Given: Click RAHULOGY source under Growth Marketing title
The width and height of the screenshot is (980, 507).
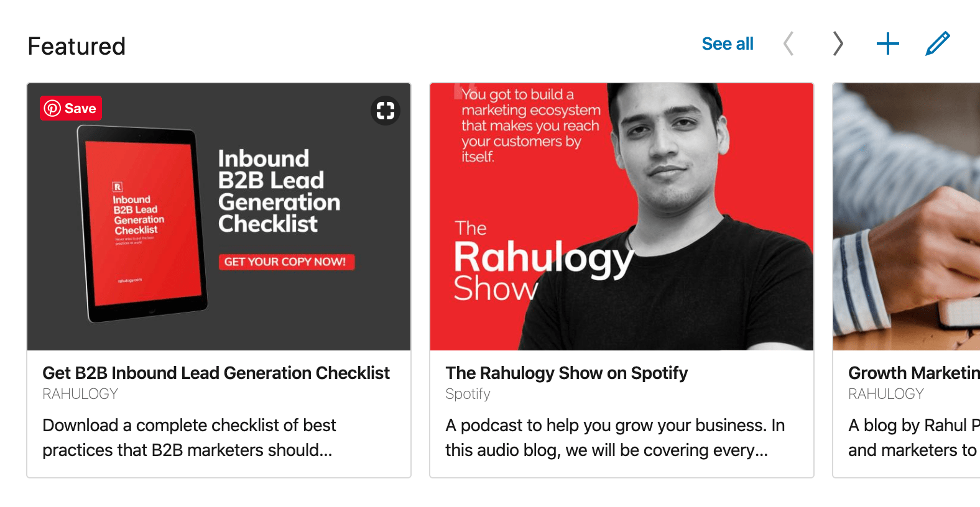Looking at the screenshot, I should [886, 394].
